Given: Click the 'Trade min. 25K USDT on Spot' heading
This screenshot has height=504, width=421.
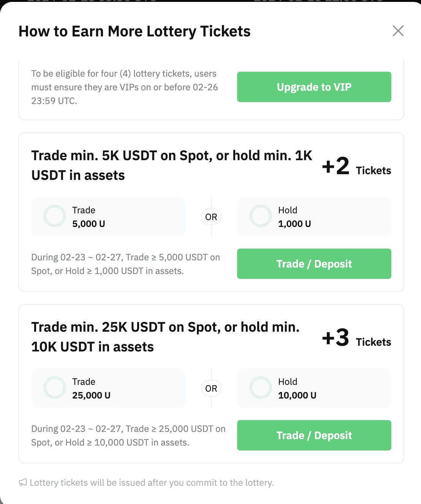Looking at the screenshot, I should point(166,337).
